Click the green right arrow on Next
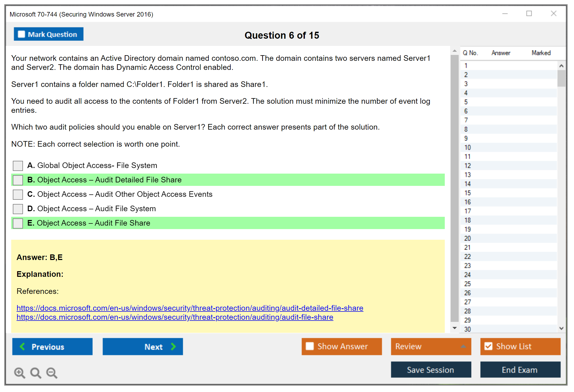This screenshot has width=574, height=392. (174, 347)
